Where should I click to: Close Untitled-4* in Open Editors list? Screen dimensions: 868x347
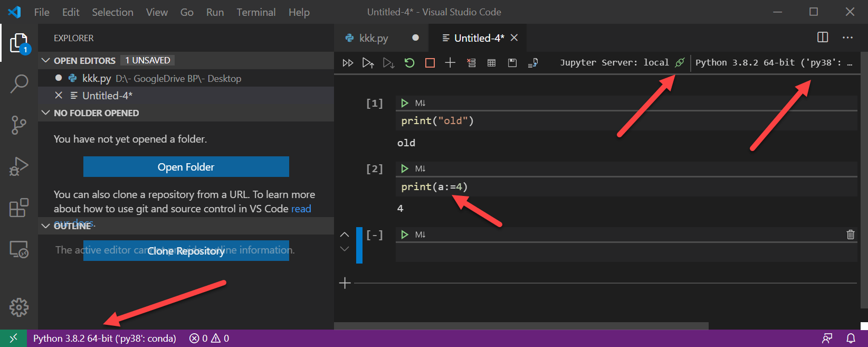59,95
